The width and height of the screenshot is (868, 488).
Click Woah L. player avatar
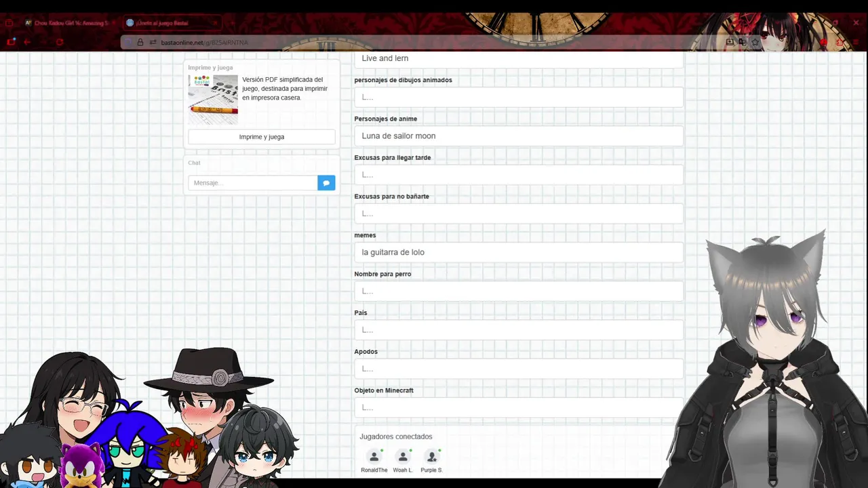coord(403,457)
